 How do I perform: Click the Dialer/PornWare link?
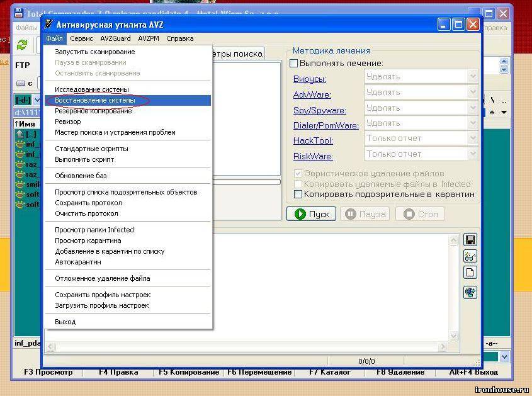[325, 125]
